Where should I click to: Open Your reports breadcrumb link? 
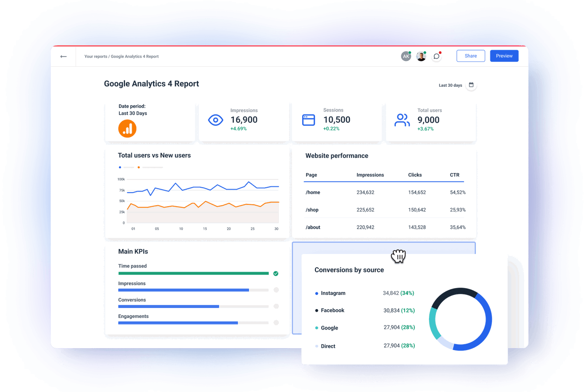click(95, 56)
